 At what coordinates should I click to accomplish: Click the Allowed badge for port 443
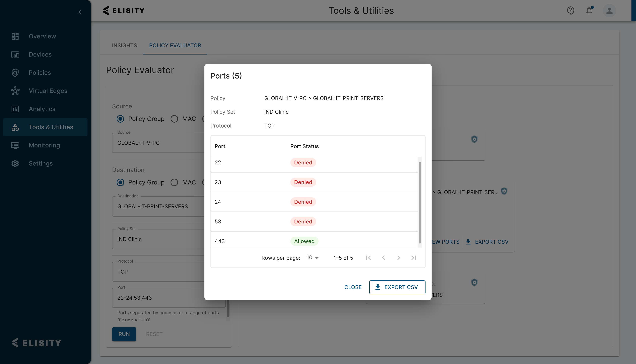304,241
